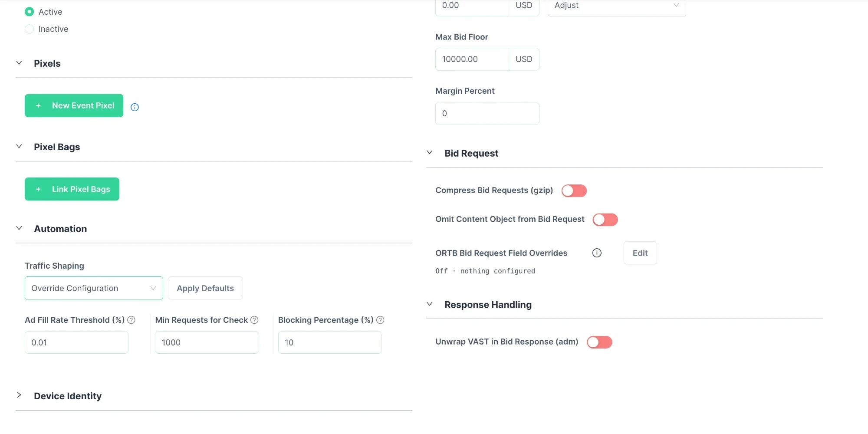Click the info icon for ORTB Field Overrides

coord(597,253)
